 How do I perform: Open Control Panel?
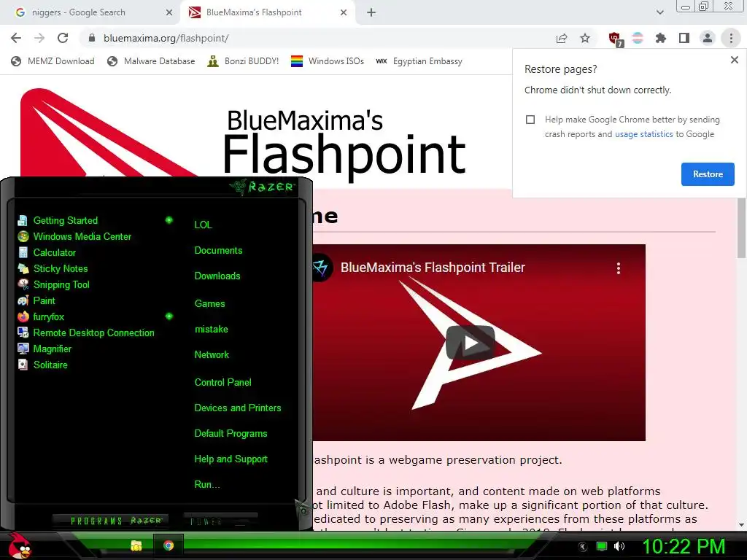(x=222, y=382)
